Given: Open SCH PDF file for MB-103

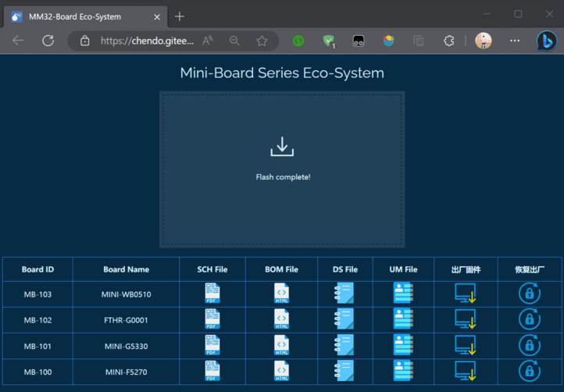Looking at the screenshot, I should 212,293.
